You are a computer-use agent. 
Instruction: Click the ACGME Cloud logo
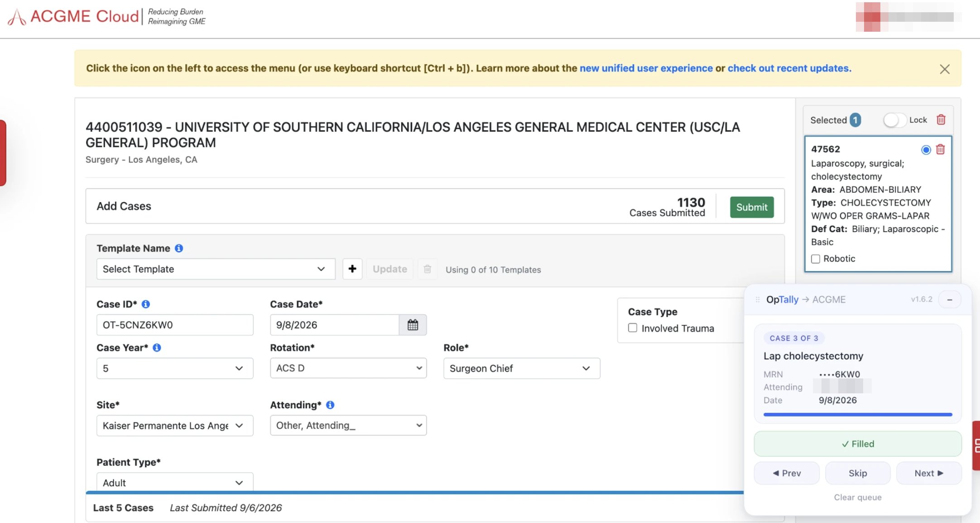tap(106, 17)
